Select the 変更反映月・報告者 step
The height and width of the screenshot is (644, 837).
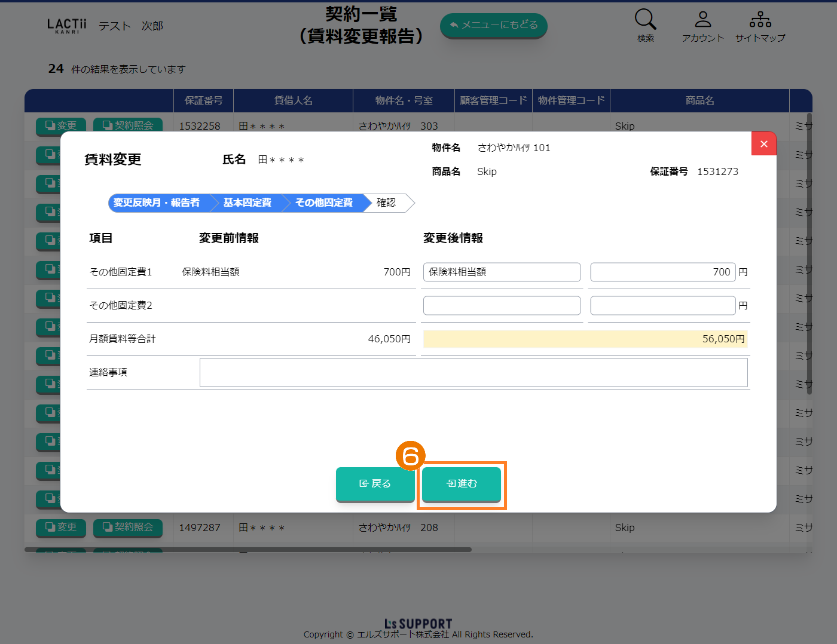point(157,203)
